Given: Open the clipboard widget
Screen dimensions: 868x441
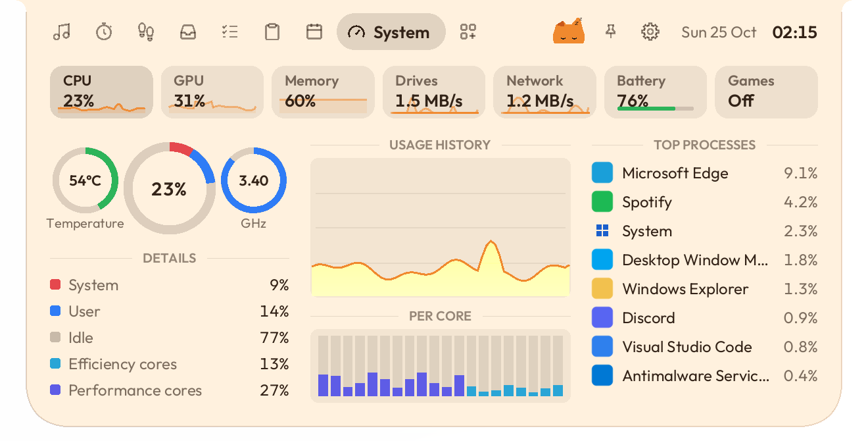Looking at the screenshot, I should [x=272, y=32].
